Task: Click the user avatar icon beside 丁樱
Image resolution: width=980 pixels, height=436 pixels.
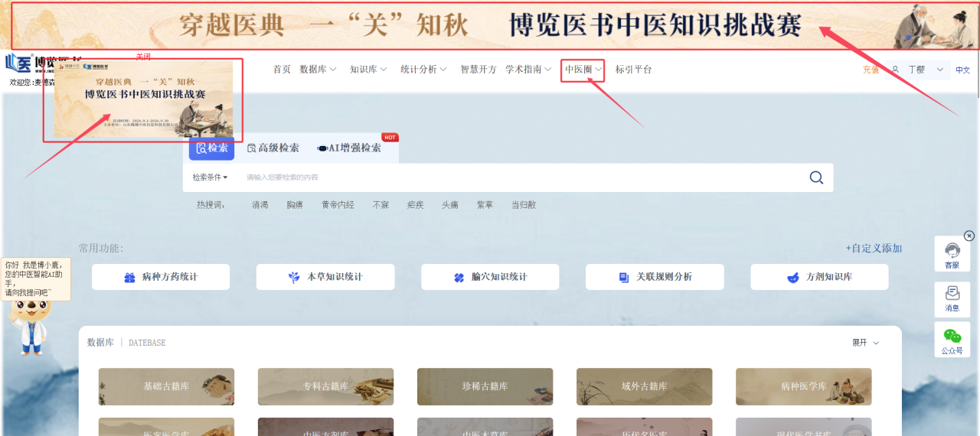Action: [x=895, y=70]
